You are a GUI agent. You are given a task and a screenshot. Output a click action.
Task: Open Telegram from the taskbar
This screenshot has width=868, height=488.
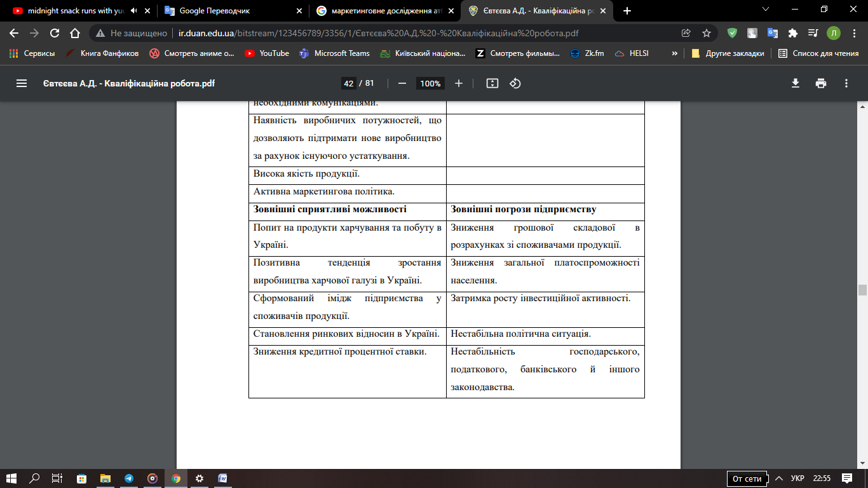(x=129, y=478)
